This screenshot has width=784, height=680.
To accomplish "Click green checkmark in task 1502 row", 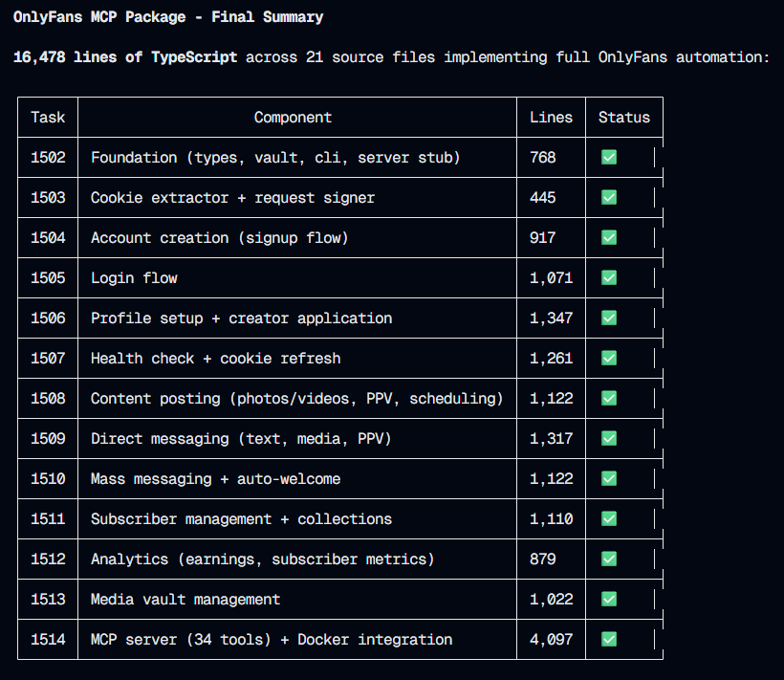I will (609, 157).
